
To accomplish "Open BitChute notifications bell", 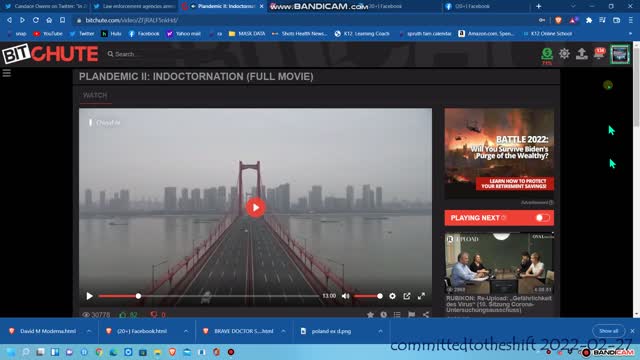I will pos(599,53).
